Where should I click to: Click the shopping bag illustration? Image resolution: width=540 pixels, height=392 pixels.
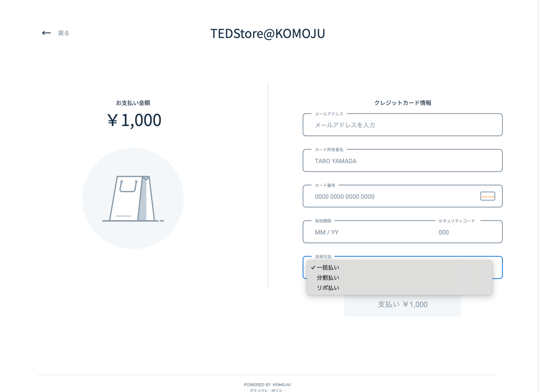point(133,198)
